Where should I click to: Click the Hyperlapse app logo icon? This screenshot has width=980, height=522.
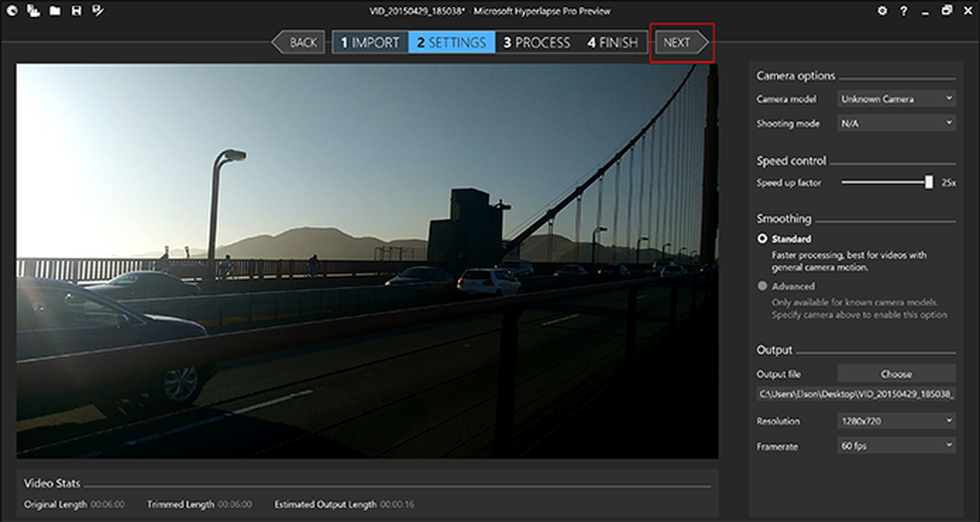point(13,11)
